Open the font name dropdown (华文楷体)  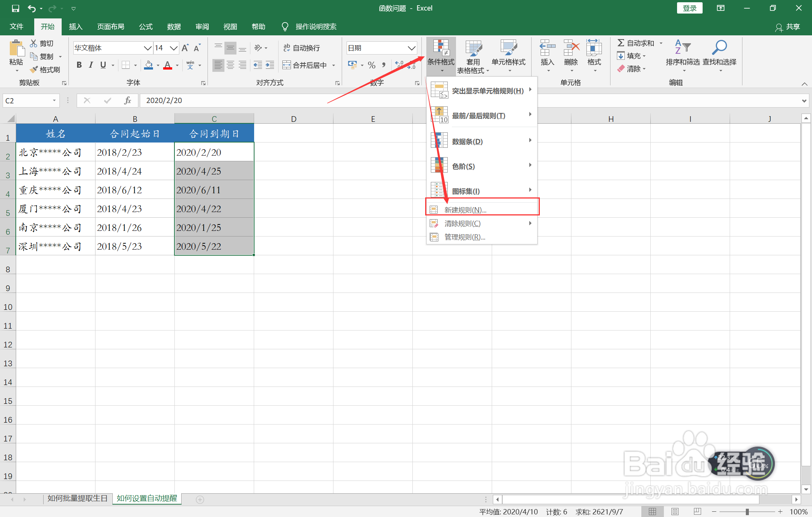pyautogui.click(x=147, y=48)
